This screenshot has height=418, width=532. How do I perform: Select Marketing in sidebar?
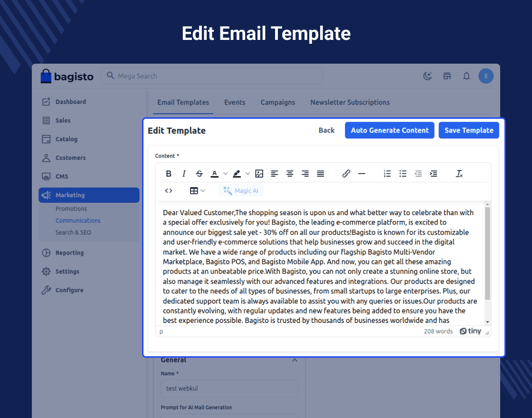[89, 195]
